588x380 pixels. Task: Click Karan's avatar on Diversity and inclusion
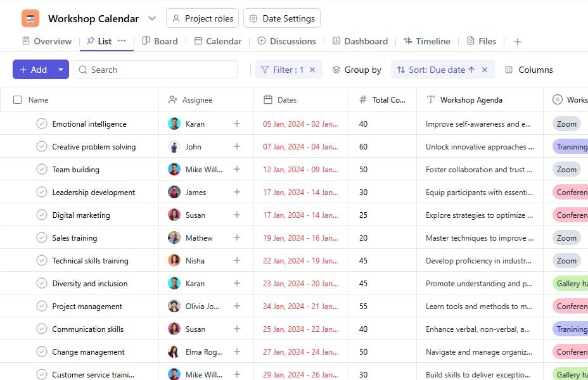tap(174, 284)
